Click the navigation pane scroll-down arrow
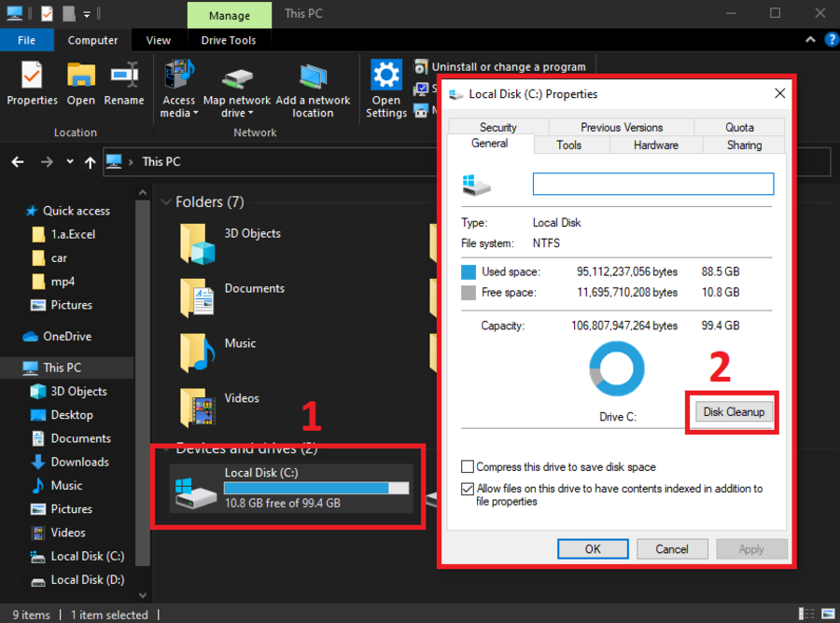The width and height of the screenshot is (840, 623). tap(143, 595)
